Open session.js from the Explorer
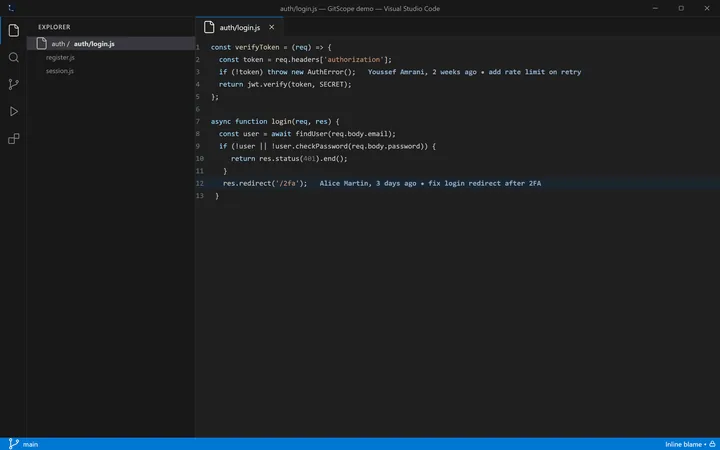This screenshot has height=450, width=720. 60,71
